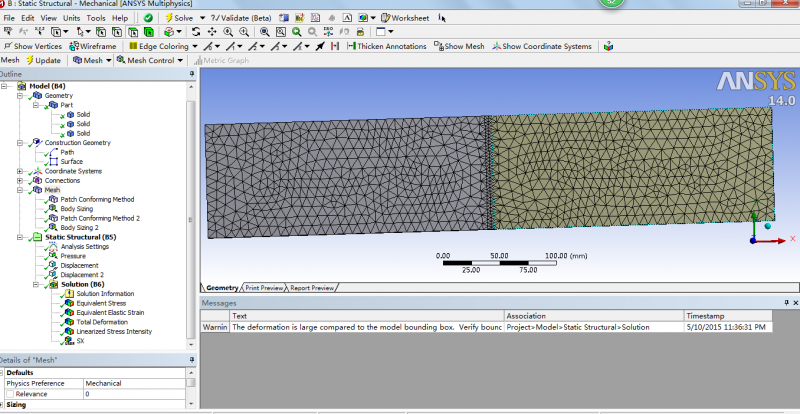Expand the Connections tree node
The width and height of the screenshot is (800, 414).
click(20, 180)
